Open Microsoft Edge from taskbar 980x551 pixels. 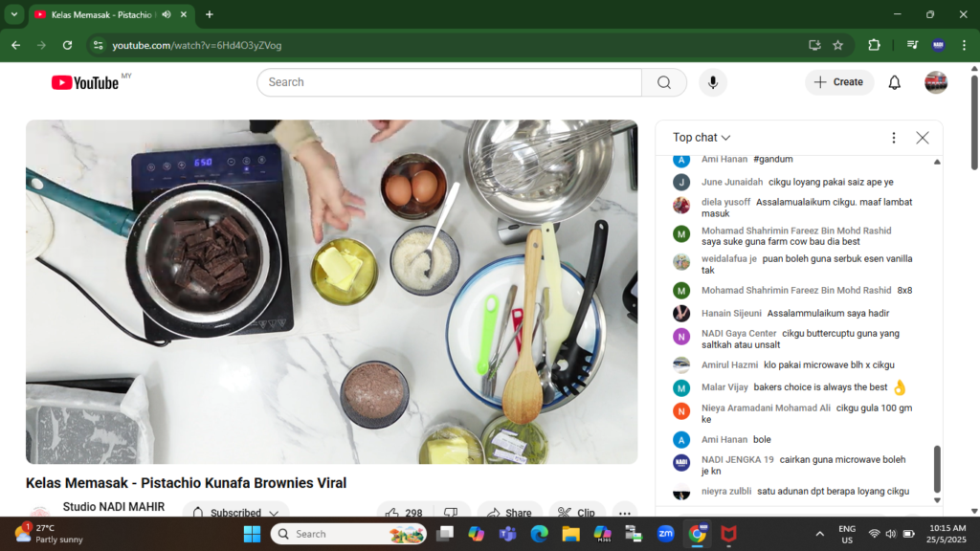coord(540,534)
